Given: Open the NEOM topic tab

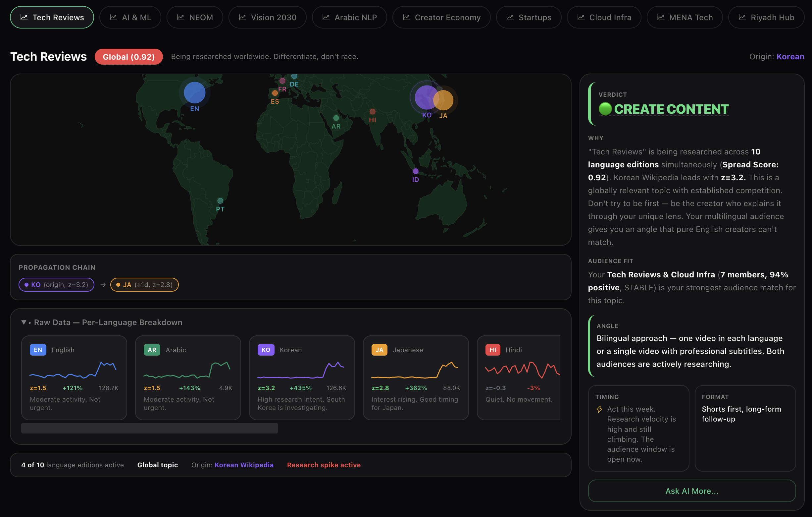Looking at the screenshot, I should click(195, 17).
